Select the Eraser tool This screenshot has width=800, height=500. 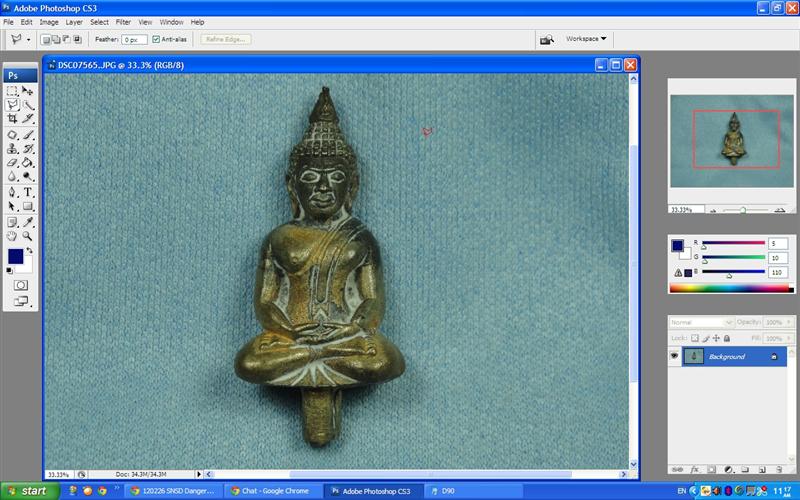[12, 162]
